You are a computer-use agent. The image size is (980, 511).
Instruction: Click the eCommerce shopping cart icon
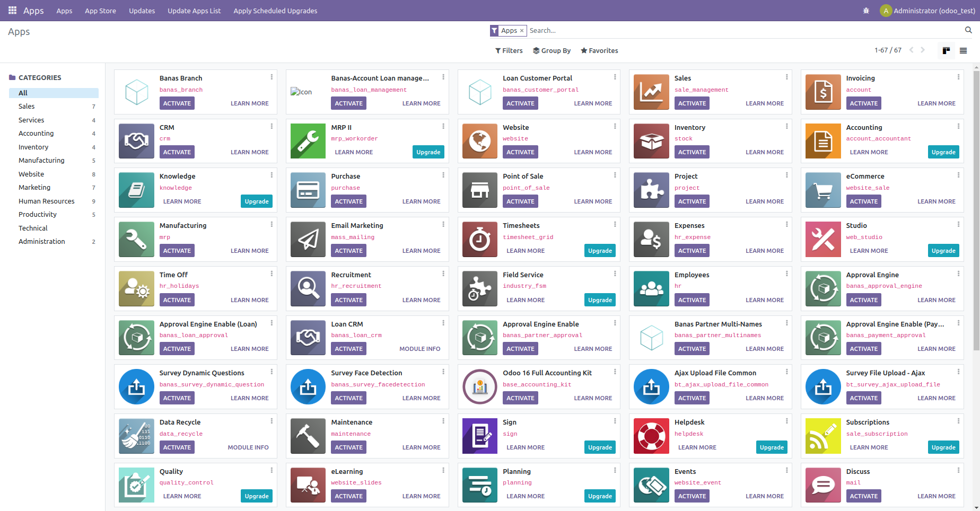(x=822, y=190)
